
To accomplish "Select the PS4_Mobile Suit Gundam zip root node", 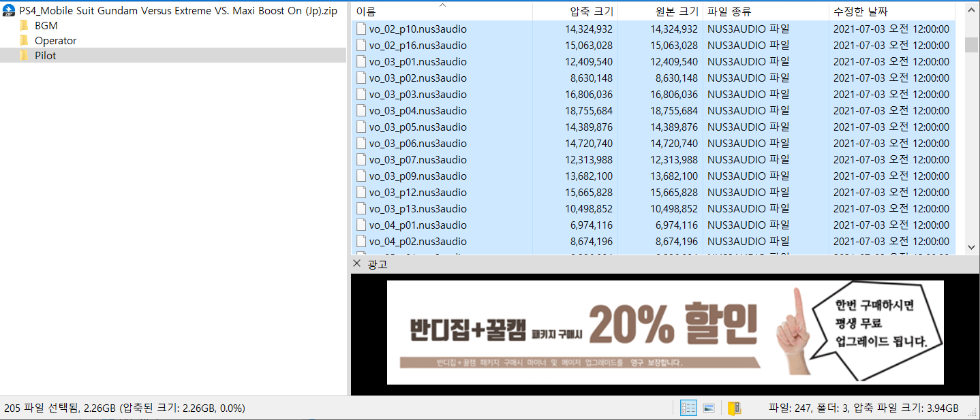I will (x=178, y=11).
